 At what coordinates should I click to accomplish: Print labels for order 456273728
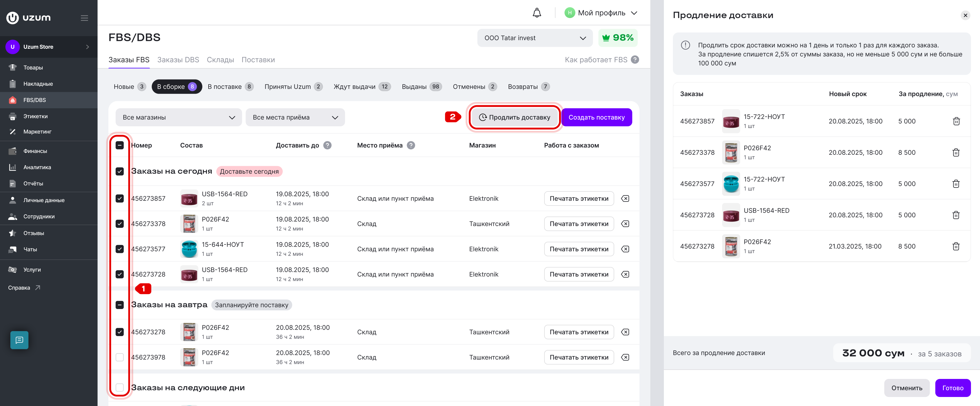pyautogui.click(x=579, y=274)
